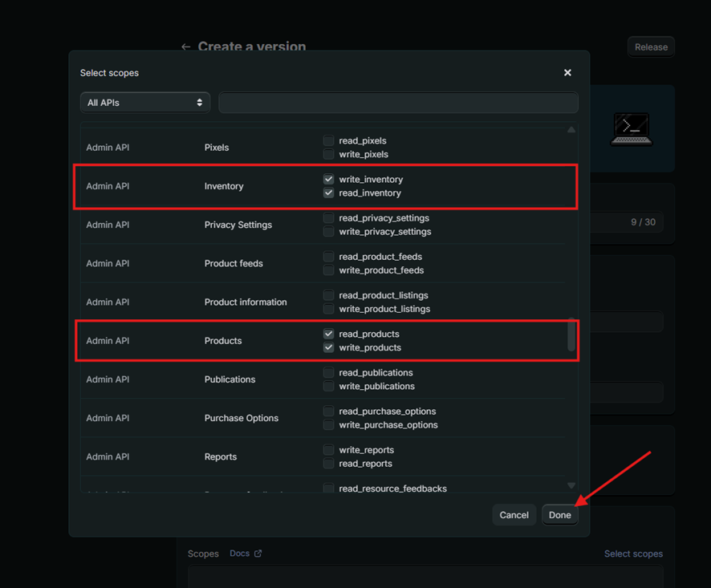This screenshot has width=711, height=588.
Task: Tick the read_publications checkbox
Action: pyautogui.click(x=328, y=372)
